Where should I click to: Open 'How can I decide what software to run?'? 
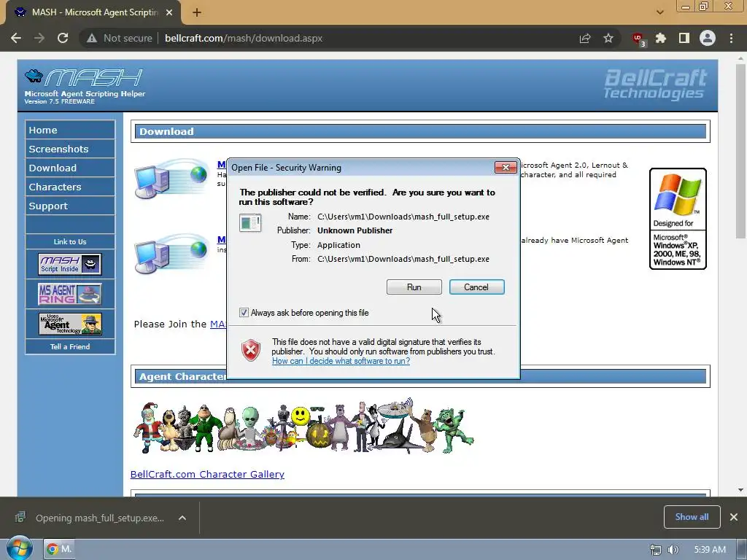click(x=341, y=361)
